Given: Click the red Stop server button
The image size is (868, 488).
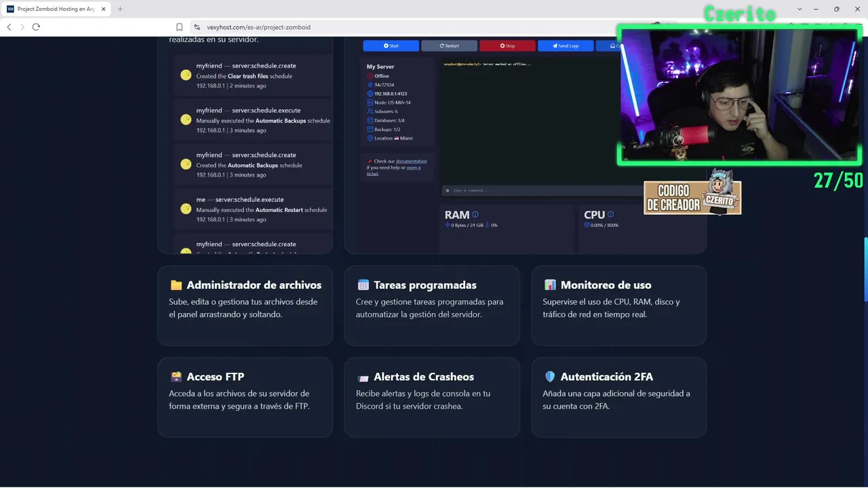Looking at the screenshot, I should (x=507, y=46).
